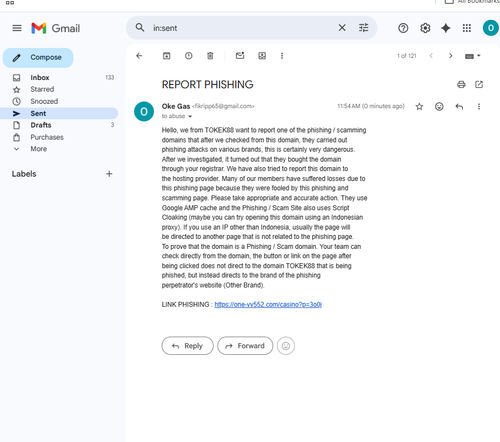Click the Forward button
The width and height of the screenshot is (500, 442).
pyautogui.click(x=245, y=346)
